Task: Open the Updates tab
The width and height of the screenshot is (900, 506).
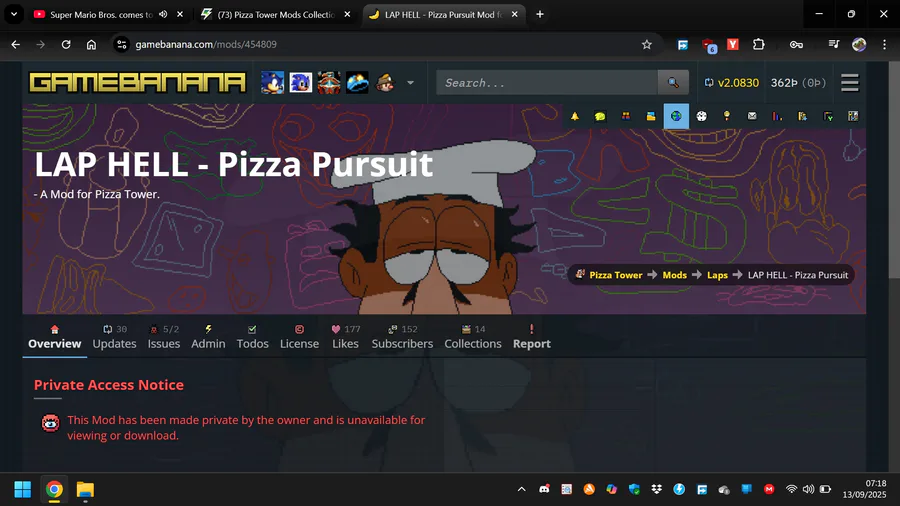Action: click(x=114, y=337)
